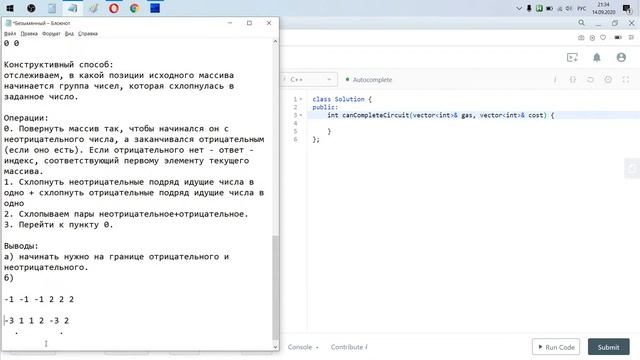The height and width of the screenshot is (360, 640).
Task: Click the side panel tab at right edge
Action: coord(632,168)
